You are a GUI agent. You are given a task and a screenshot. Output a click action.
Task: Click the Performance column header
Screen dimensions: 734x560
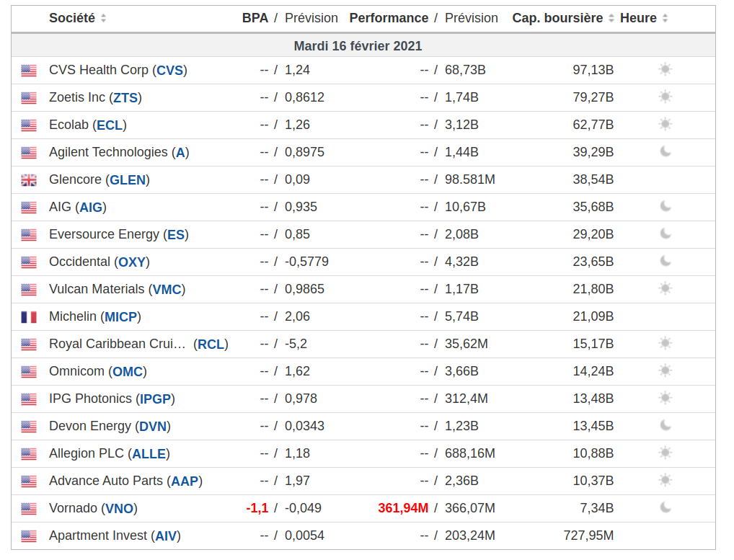tap(389, 18)
